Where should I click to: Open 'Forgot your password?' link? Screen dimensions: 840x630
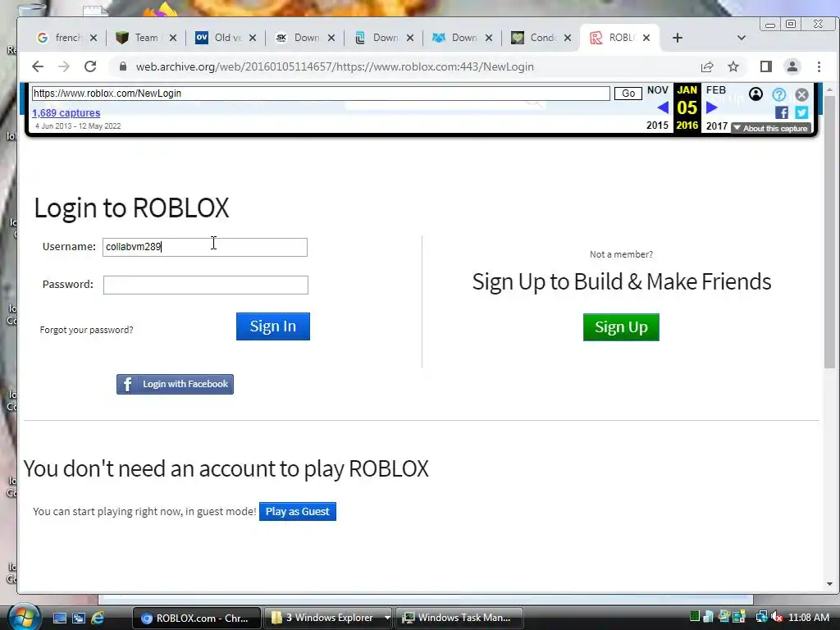86,330
